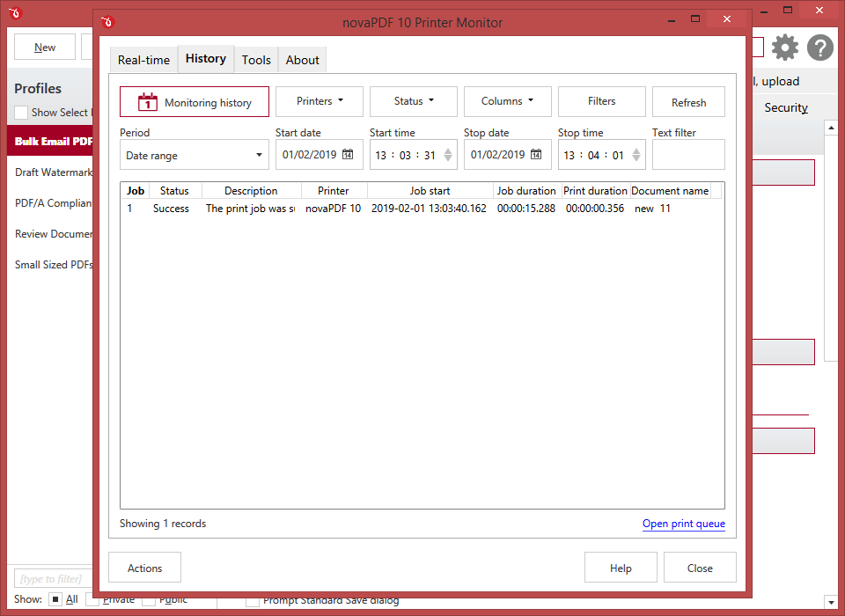Open the Stop date calendar picker icon
The image size is (845, 616).
(x=536, y=154)
